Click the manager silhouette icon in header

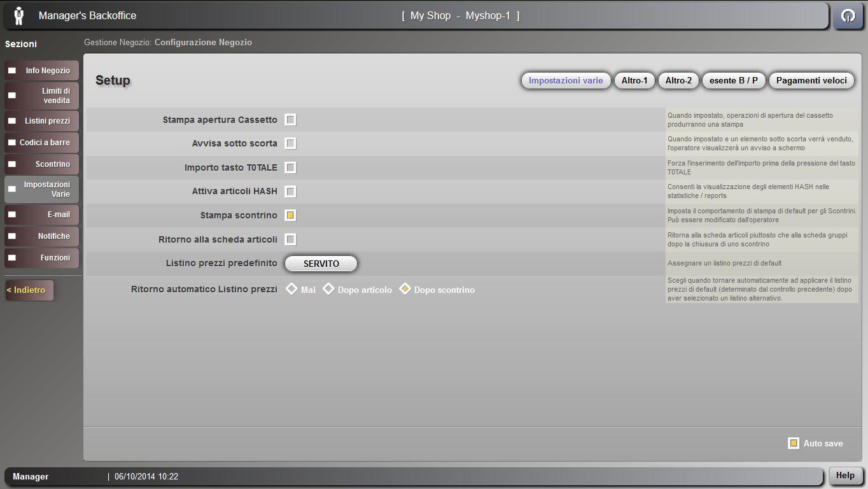click(x=18, y=15)
